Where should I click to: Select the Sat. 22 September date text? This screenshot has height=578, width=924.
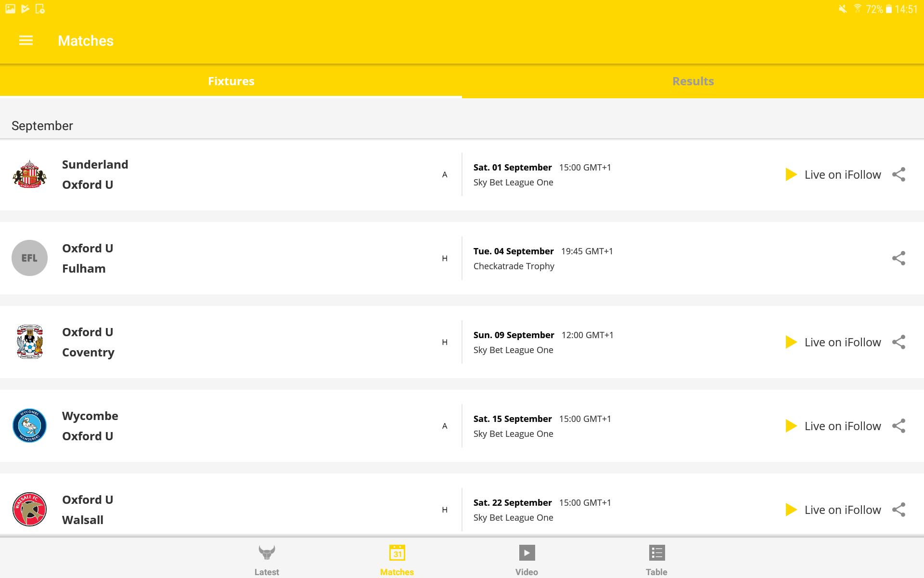tap(513, 502)
